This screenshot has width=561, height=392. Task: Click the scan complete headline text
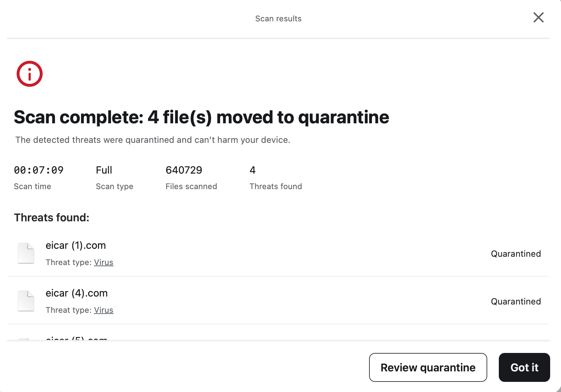201,117
